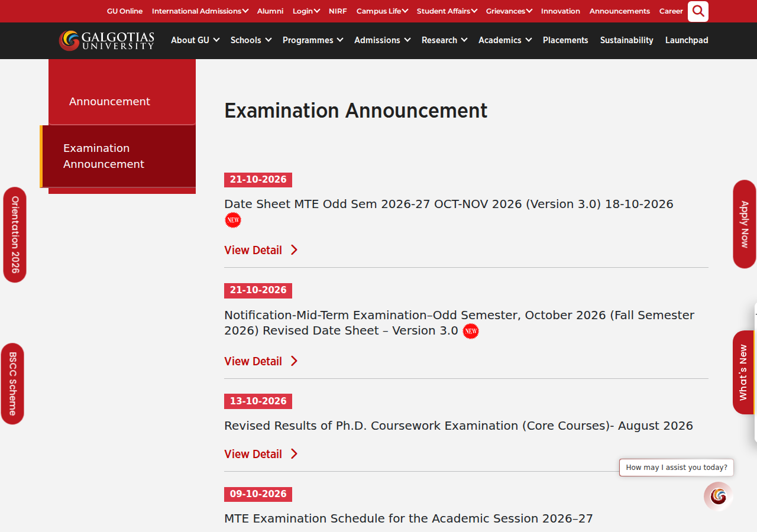Open BSCC Scheme side button
This screenshot has width=757, height=532.
(12, 384)
